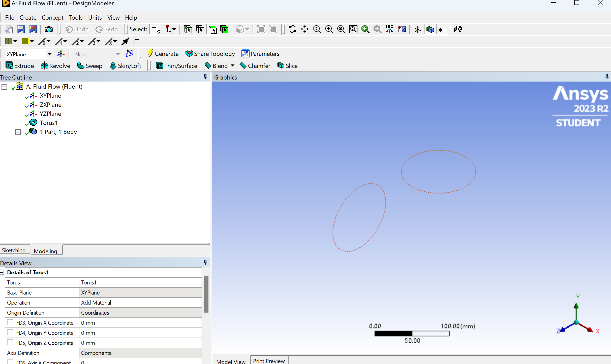
Task: Activate the Rotate view tool
Action: pos(292,29)
